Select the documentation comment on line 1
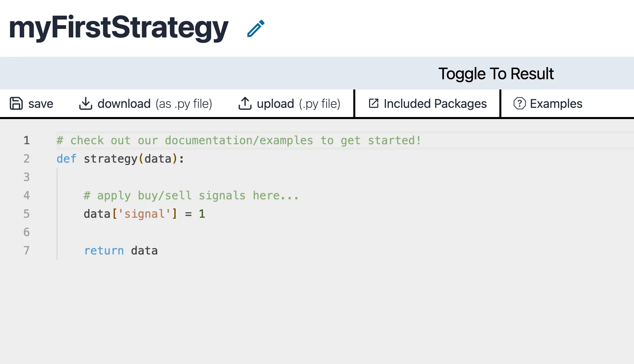Viewport: 634px width, 364px height. [238, 140]
